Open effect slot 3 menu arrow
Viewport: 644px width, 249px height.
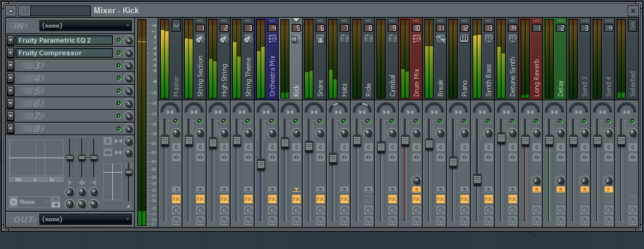click(11, 66)
